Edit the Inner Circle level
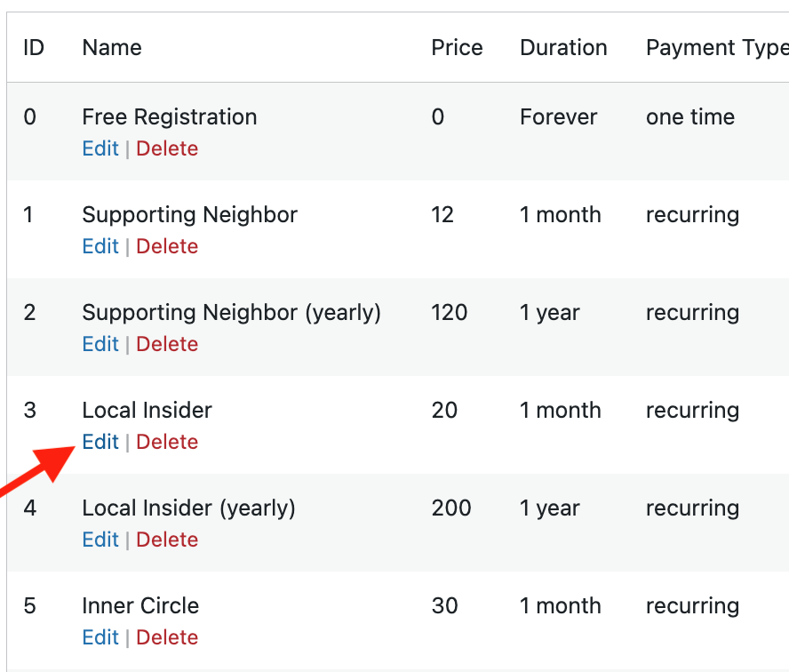 tap(100, 637)
